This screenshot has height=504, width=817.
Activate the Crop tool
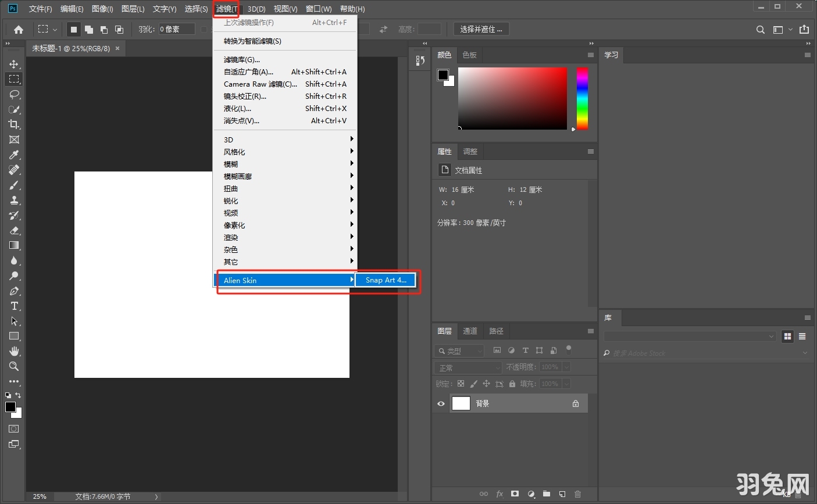[x=13, y=124]
